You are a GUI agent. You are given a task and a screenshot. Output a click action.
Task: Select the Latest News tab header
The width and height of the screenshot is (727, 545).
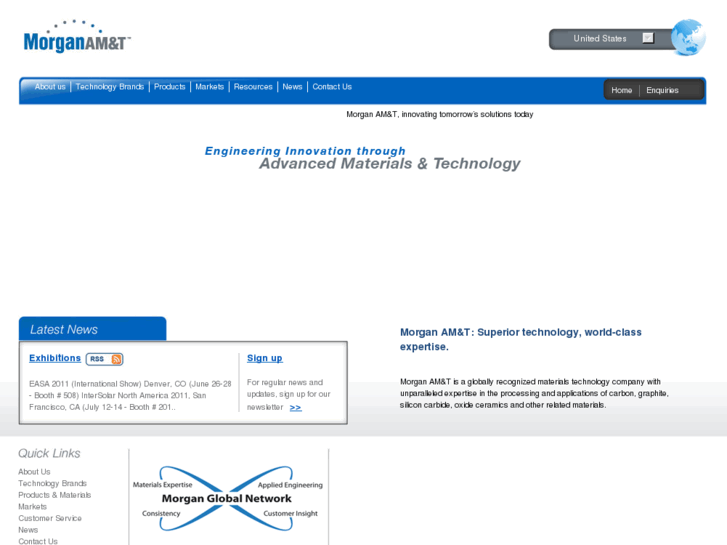92,329
